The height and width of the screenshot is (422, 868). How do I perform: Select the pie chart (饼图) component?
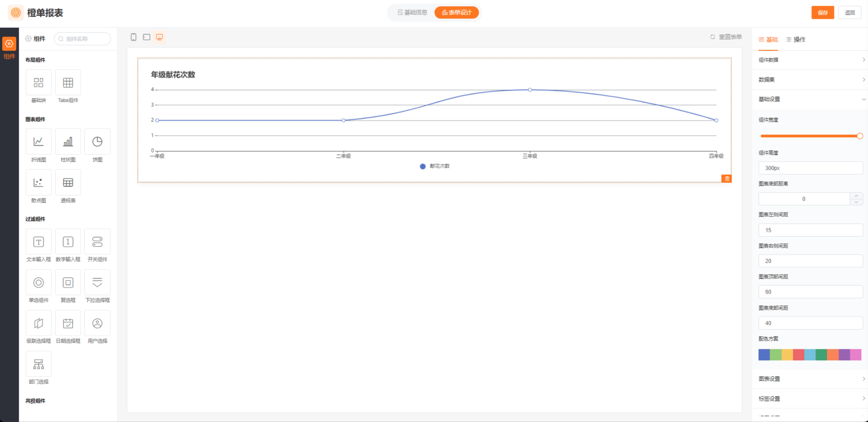97,141
